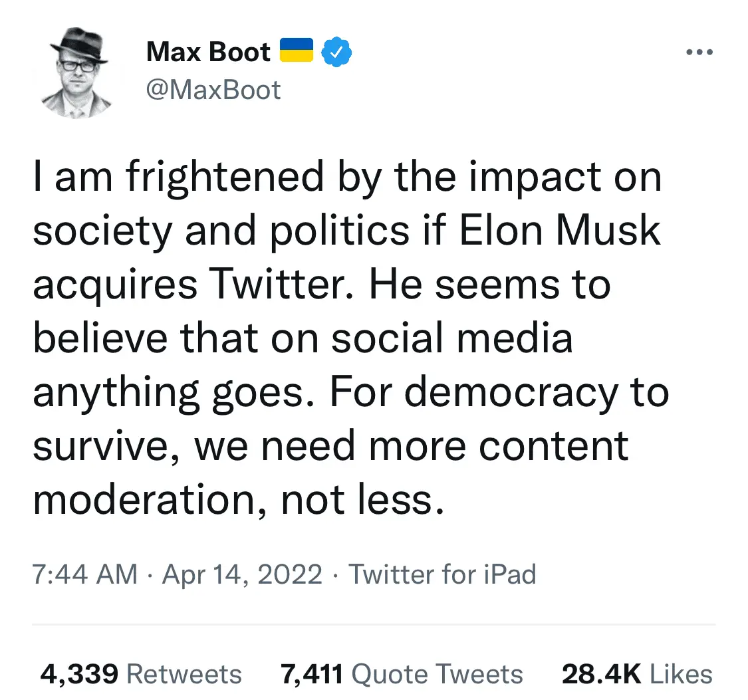Click the blue verified checkmark badge
Screen dimensions: 748x700
pyautogui.click(x=337, y=52)
